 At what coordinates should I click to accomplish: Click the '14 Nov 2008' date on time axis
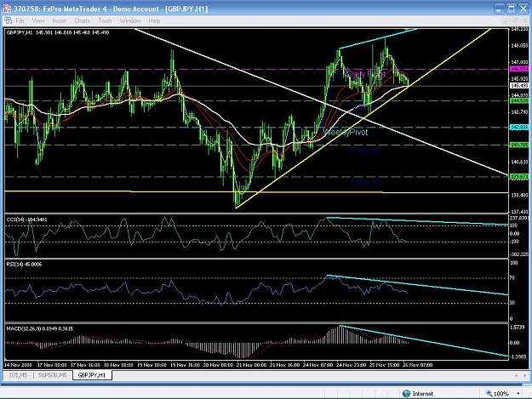[x=18, y=365]
